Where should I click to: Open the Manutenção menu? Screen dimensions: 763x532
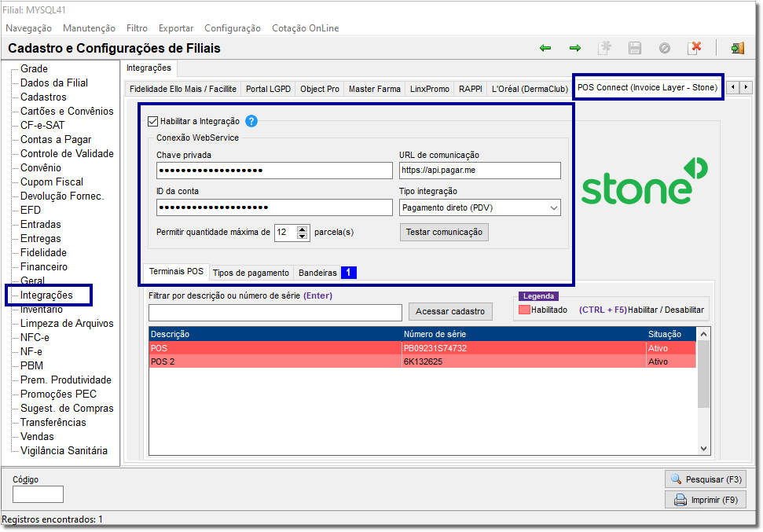[x=89, y=28]
